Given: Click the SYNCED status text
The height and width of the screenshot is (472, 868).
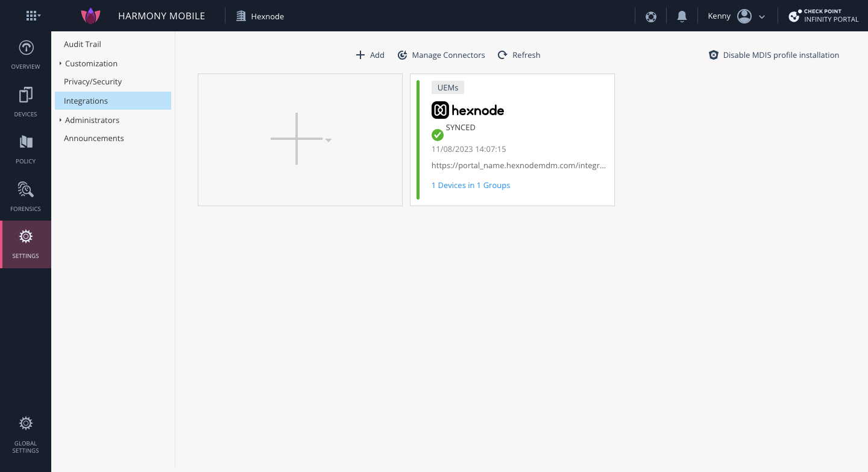Looking at the screenshot, I should (461, 128).
